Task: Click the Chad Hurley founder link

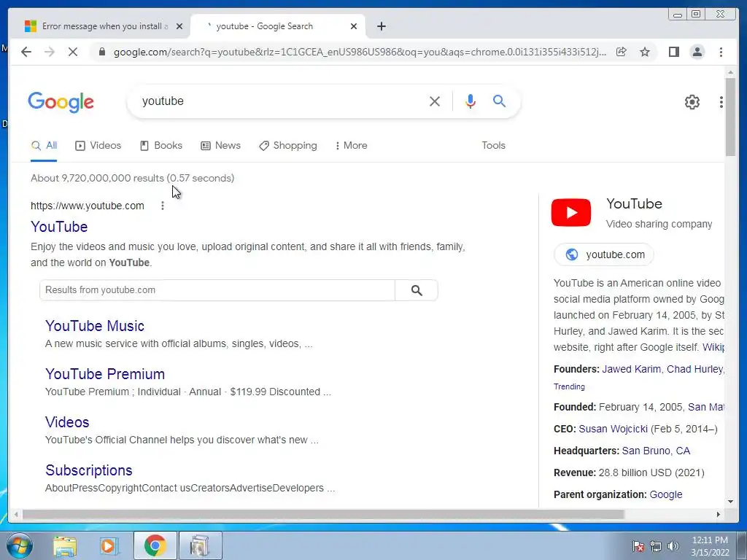Action: tap(694, 369)
